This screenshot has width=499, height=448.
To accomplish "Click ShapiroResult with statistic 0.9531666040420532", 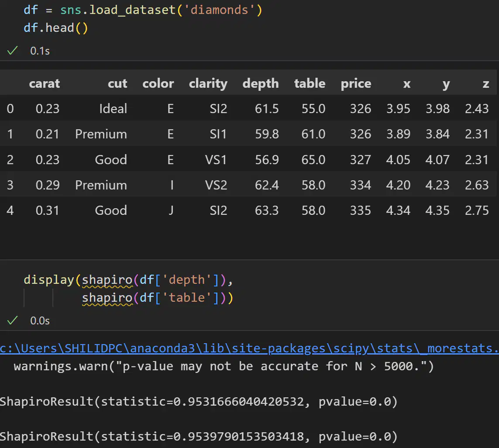I will pos(199,402).
